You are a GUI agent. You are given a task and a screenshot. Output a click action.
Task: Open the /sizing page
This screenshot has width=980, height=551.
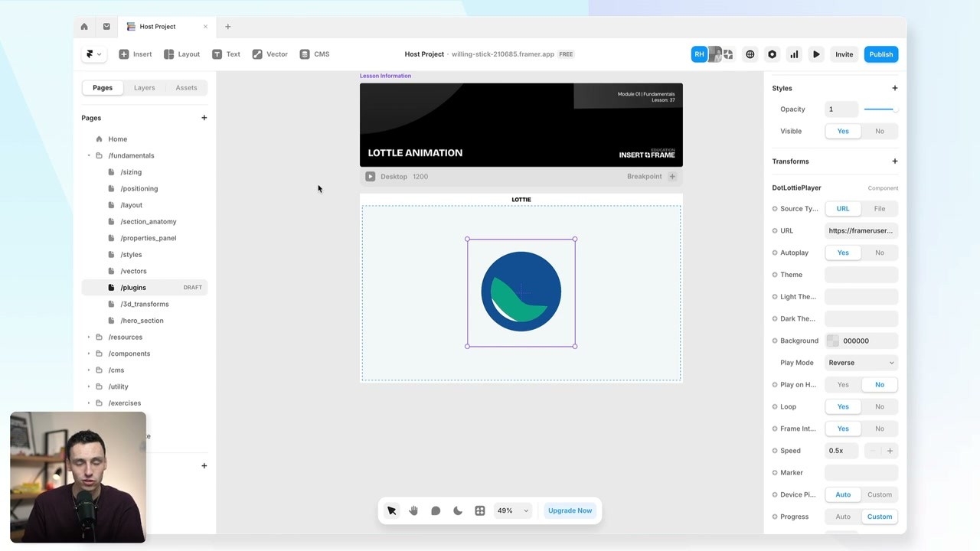(131, 172)
